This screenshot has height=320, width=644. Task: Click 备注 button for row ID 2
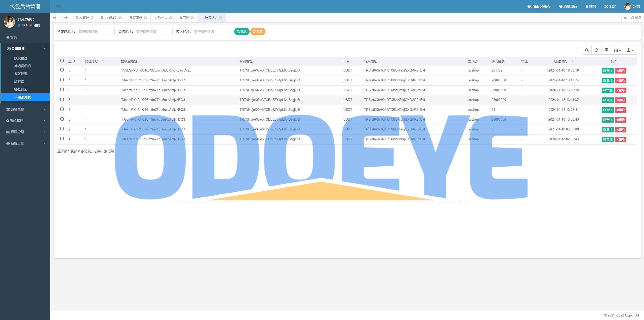[x=608, y=130]
